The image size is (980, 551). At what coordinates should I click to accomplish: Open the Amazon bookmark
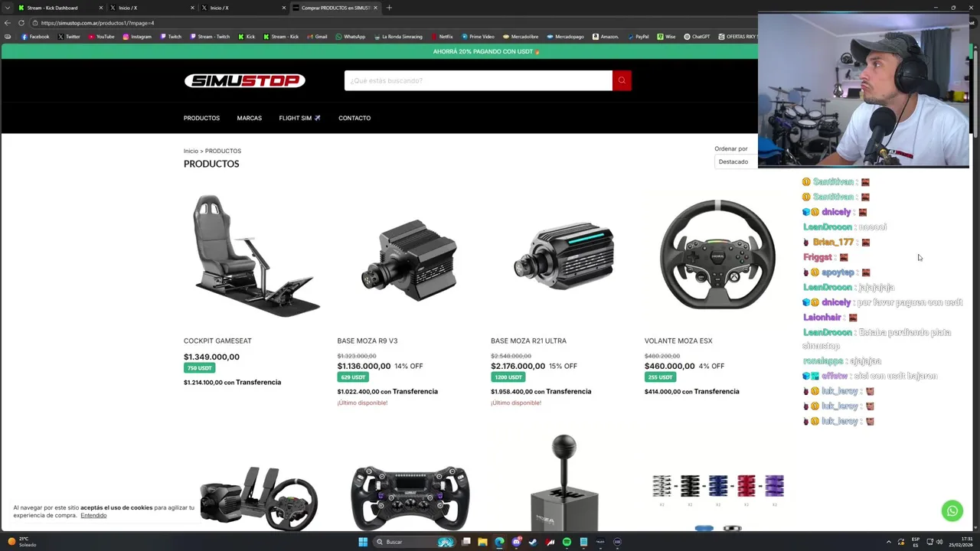(x=606, y=37)
